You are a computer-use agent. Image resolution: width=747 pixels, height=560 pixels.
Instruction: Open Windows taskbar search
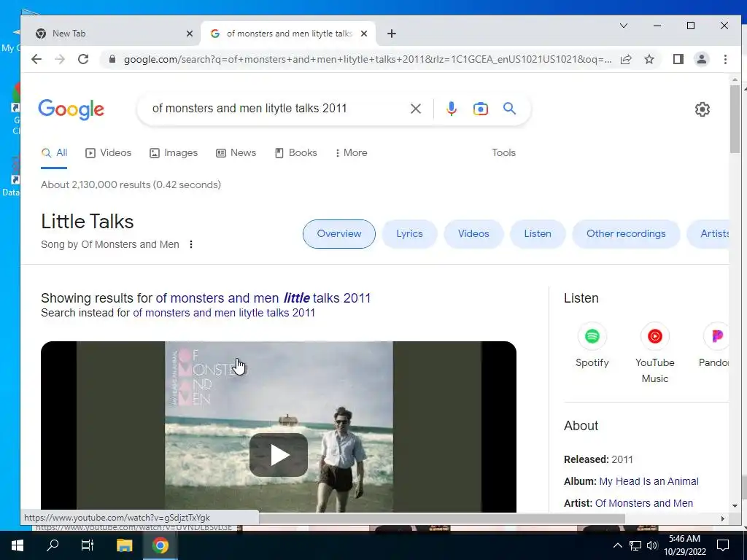tap(53, 545)
